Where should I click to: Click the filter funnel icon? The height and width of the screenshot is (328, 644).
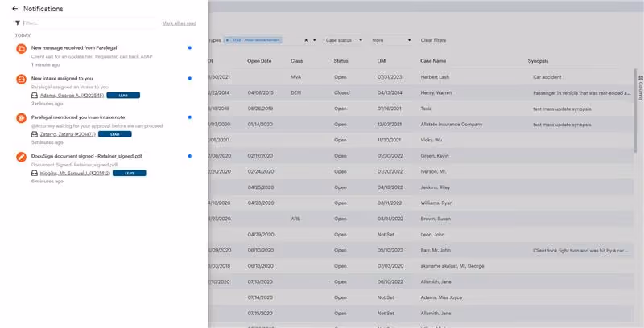click(18, 23)
